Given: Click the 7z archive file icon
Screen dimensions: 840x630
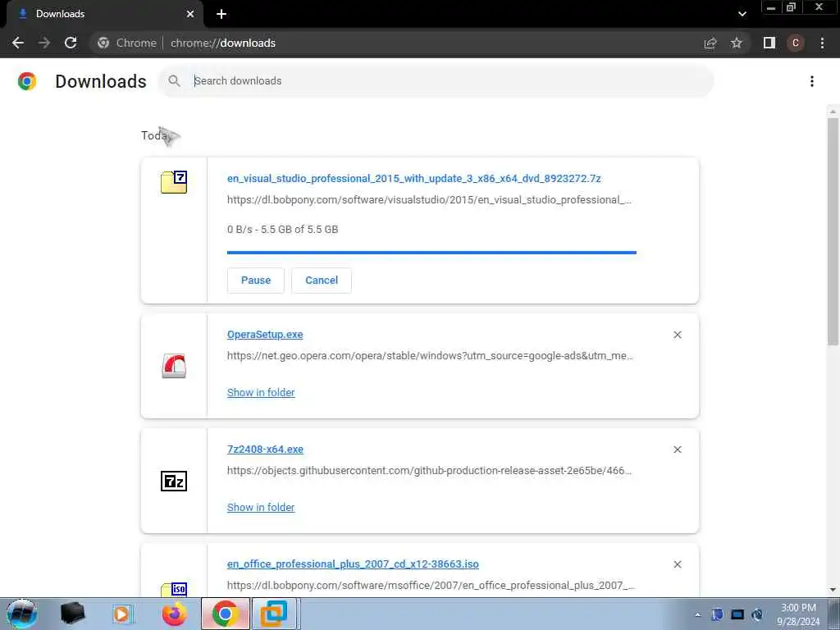Looking at the screenshot, I should [174, 182].
